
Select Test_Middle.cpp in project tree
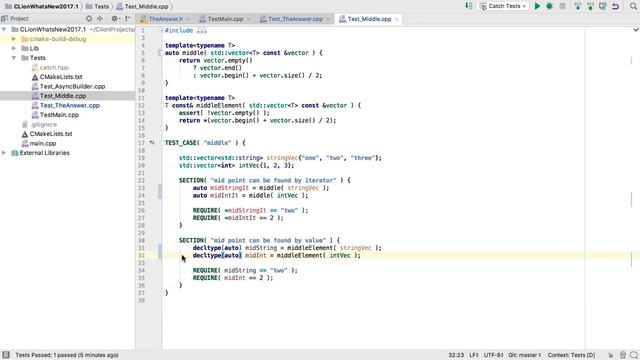[62, 96]
